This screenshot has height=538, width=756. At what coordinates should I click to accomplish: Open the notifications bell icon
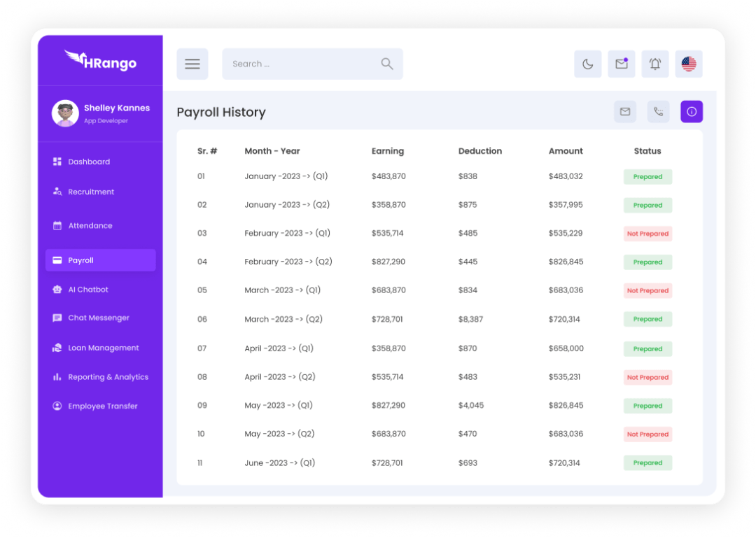click(654, 64)
